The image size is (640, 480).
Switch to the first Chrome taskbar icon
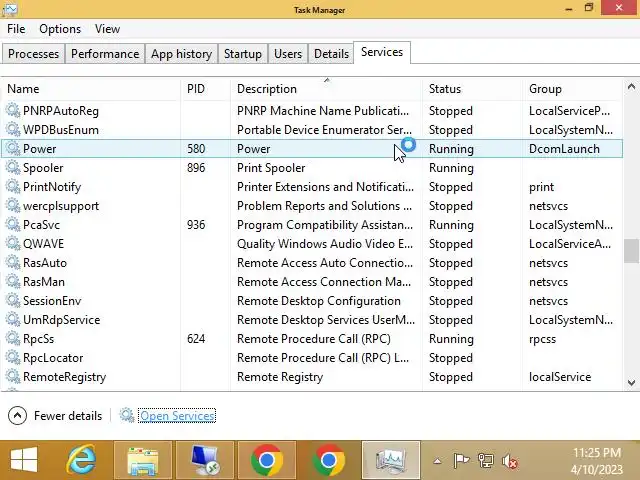[267, 460]
